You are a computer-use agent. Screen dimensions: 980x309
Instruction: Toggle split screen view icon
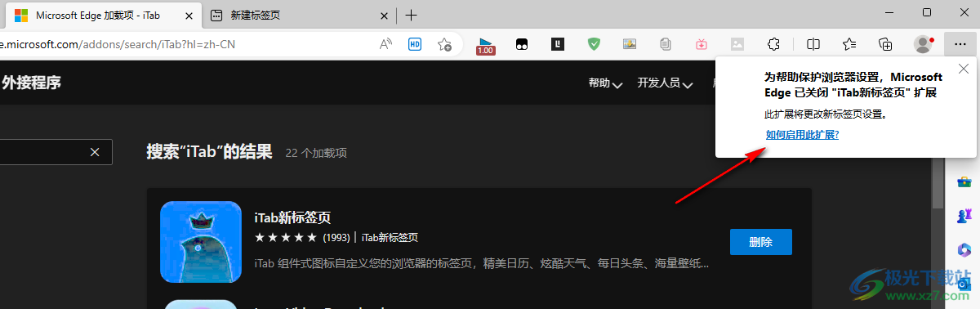pos(813,44)
